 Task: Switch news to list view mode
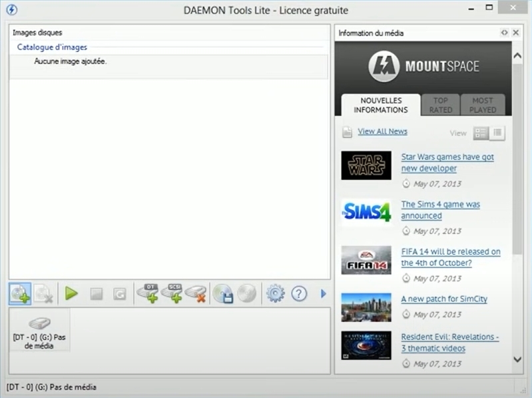497,133
